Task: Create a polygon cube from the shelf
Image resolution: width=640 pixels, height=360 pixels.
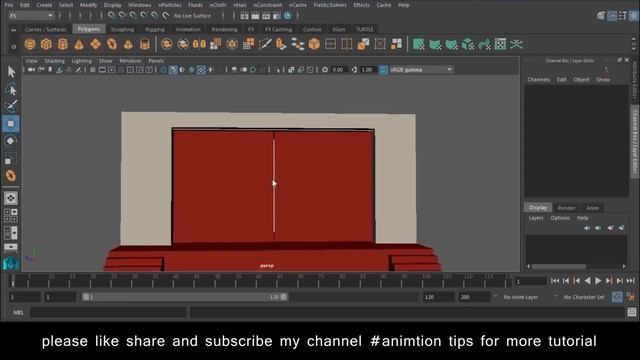Action: click(x=46, y=44)
